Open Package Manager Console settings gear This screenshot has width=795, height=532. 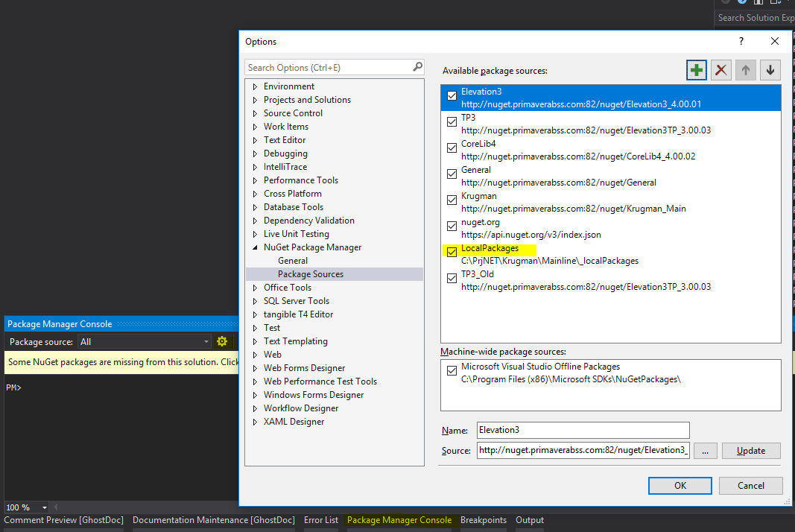[222, 342]
